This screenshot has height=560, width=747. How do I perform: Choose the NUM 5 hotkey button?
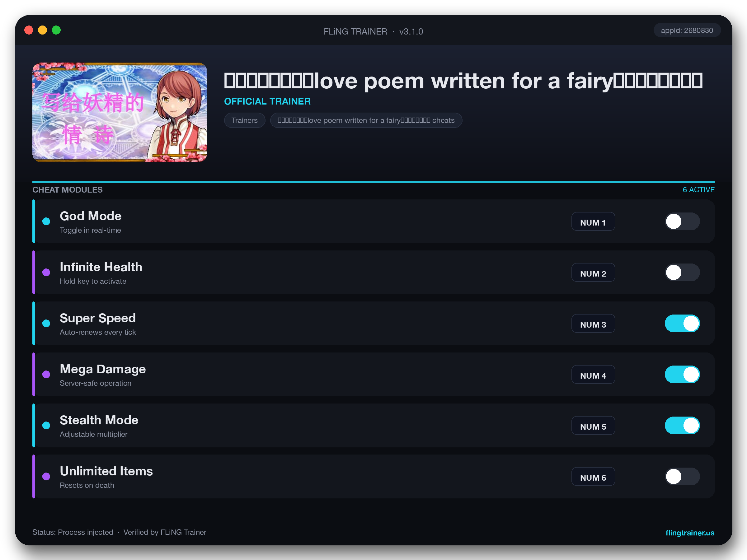[593, 425]
